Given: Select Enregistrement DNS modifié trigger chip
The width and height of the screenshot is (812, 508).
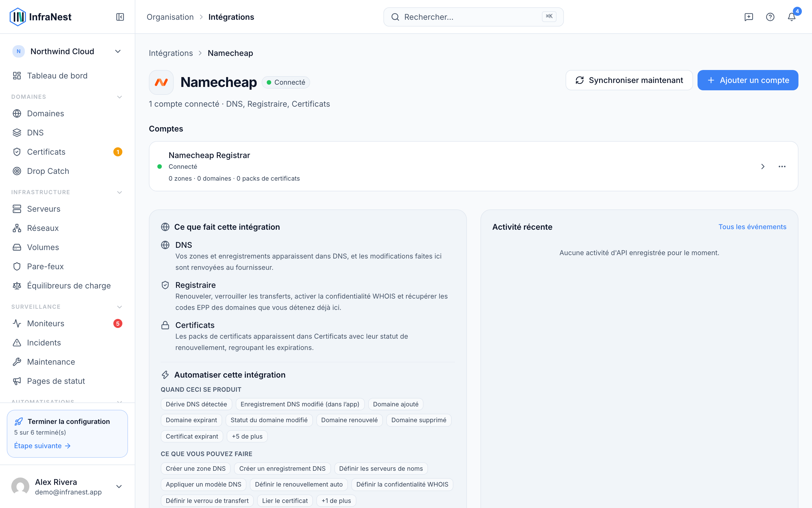Looking at the screenshot, I should 300,404.
